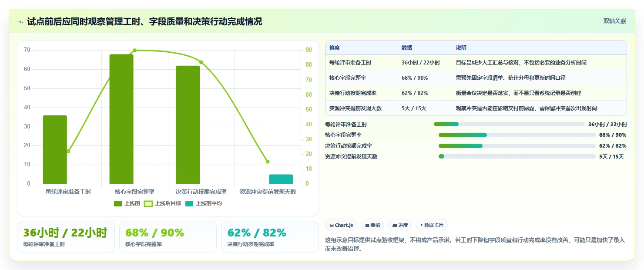Select the 表格 chip
Image resolution: width=644 pixels, height=270 pixels.
pyautogui.click(x=372, y=225)
